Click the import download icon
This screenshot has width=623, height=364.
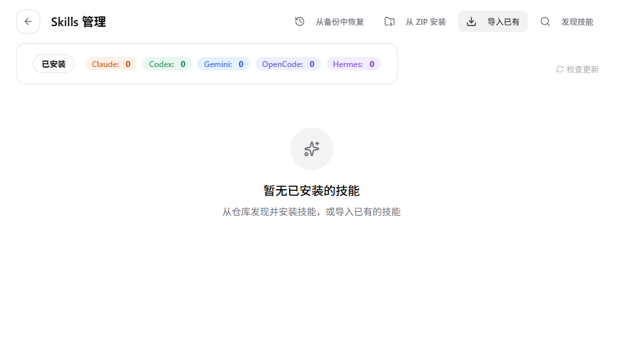[x=471, y=21]
